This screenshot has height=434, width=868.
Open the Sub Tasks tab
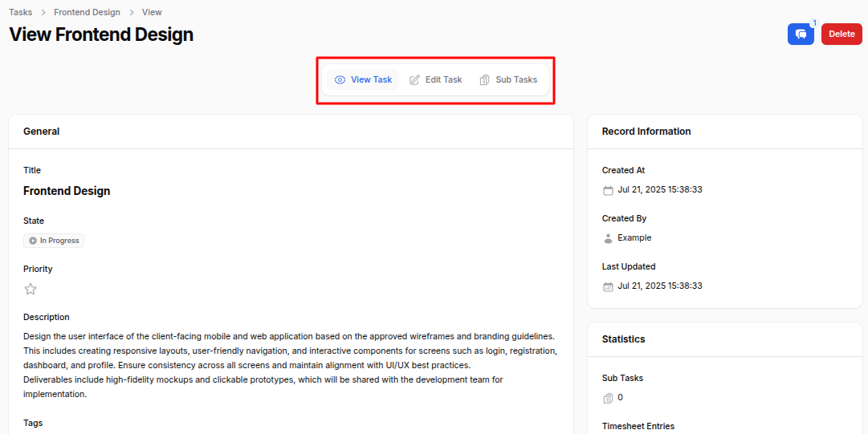(508, 80)
